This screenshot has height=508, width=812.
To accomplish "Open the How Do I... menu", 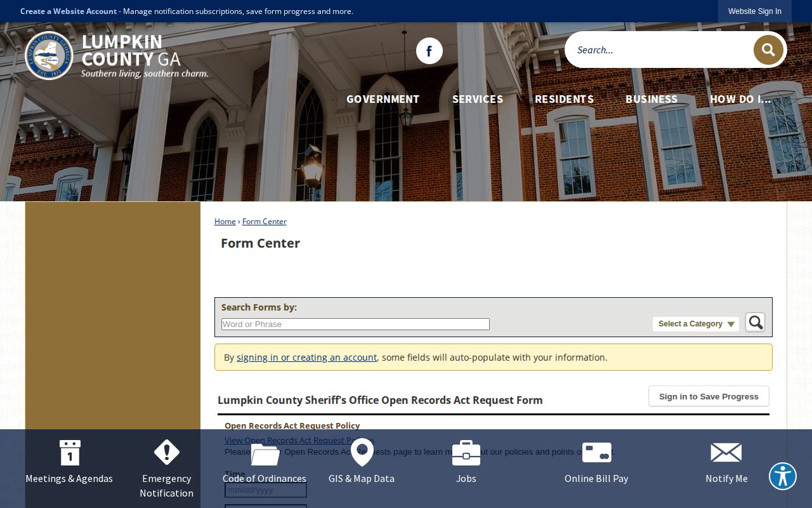I will click(740, 99).
